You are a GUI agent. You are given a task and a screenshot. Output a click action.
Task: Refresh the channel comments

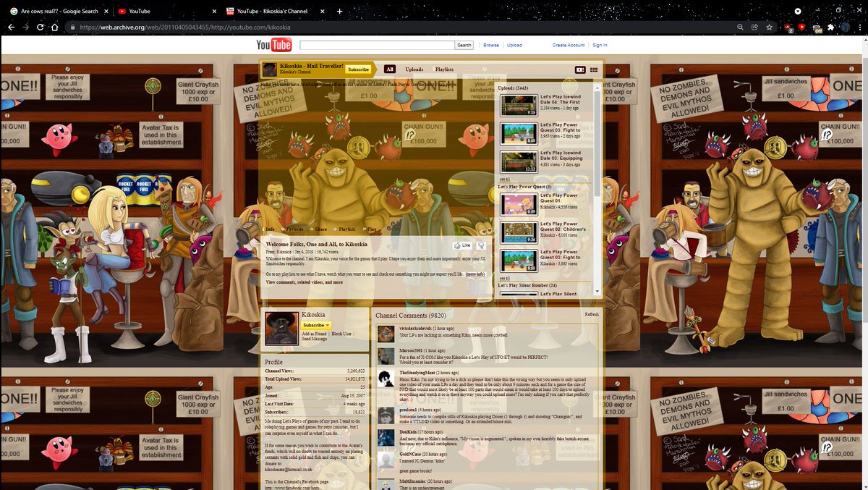tap(592, 314)
